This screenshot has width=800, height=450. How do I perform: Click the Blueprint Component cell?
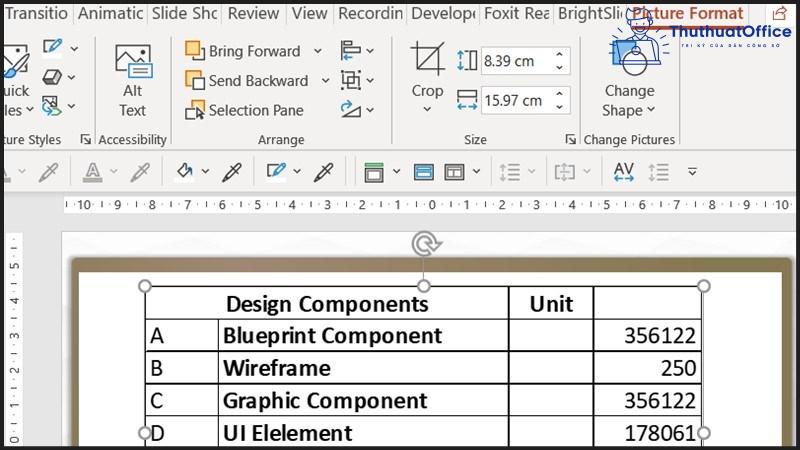pyautogui.click(x=363, y=336)
